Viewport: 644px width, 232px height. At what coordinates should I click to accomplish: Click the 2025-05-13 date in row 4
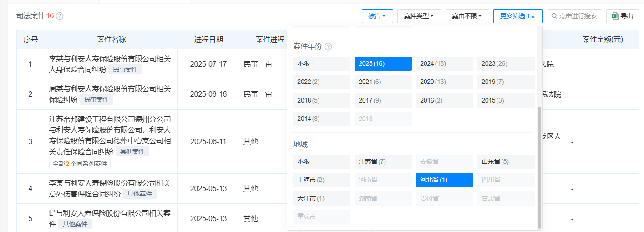[208, 188]
